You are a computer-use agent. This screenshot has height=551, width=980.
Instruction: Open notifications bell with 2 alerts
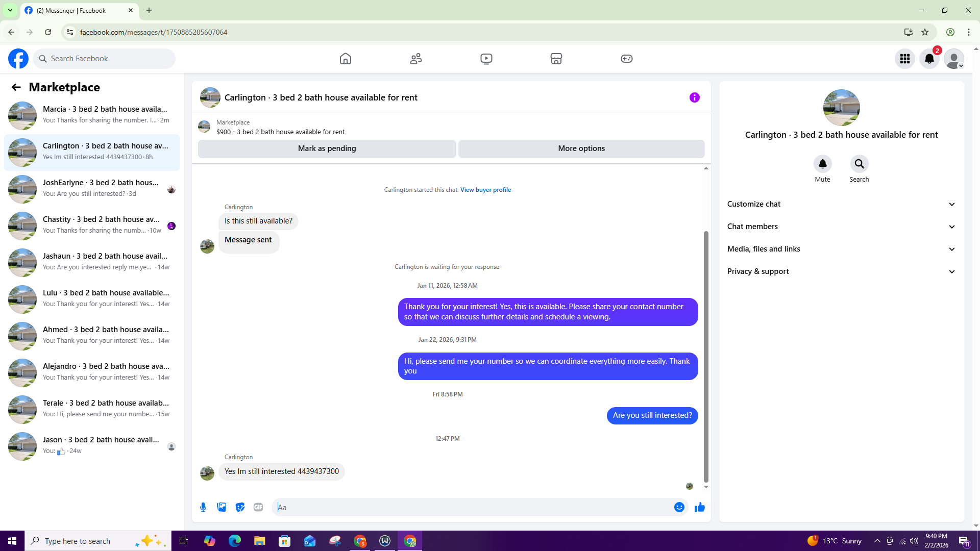click(x=929, y=59)
